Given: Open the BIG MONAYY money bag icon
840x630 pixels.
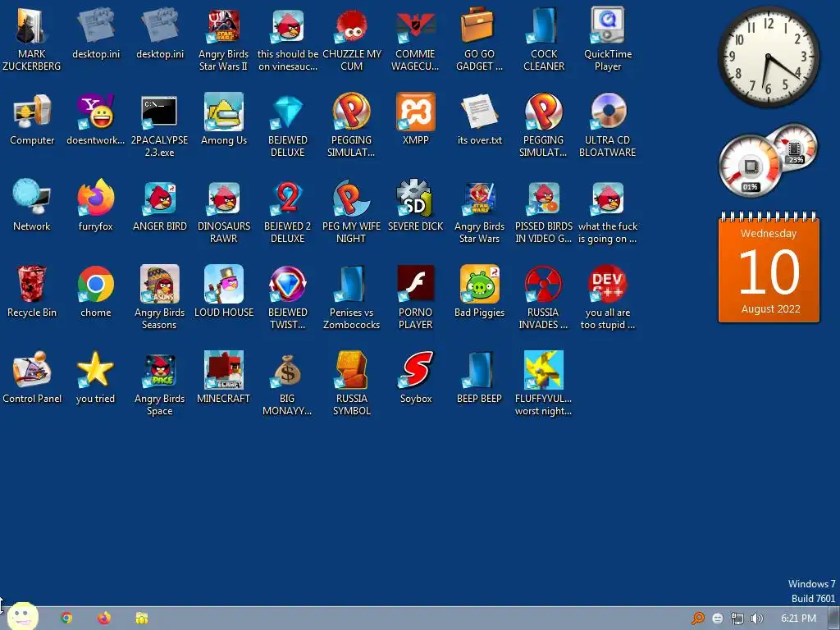Looking at the screenshot, I should 288,384.
